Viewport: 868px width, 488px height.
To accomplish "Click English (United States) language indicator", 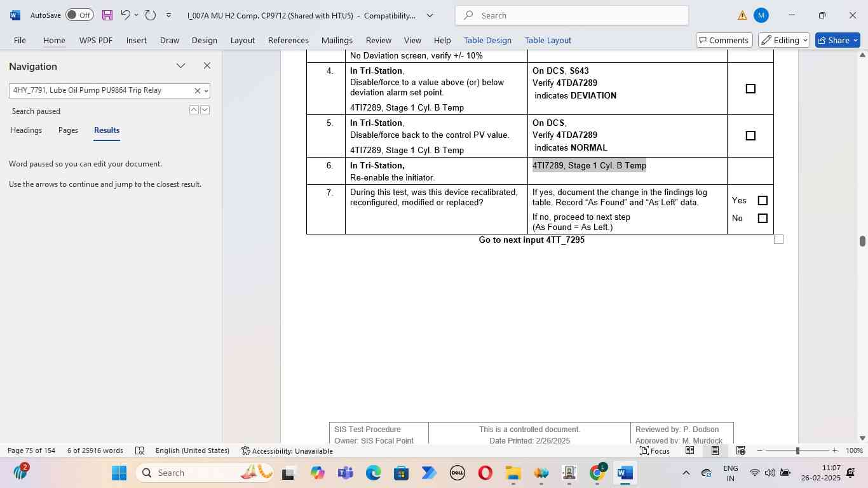I will coord(192,451).
